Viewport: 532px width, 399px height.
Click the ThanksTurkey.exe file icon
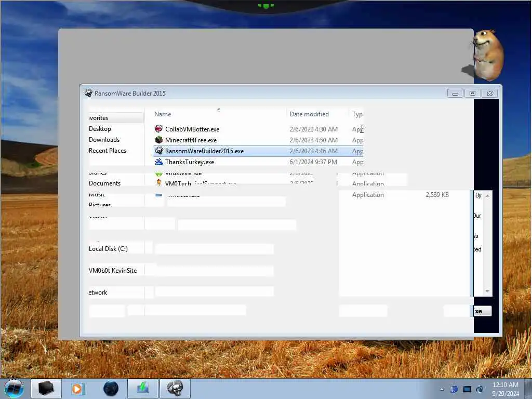click(x=159, y=162)
